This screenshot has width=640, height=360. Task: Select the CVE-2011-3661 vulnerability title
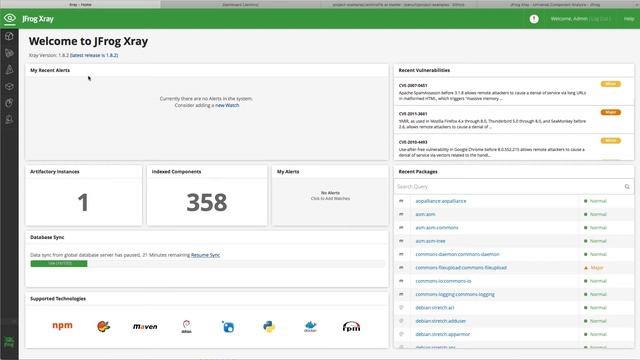click(413, 114)
